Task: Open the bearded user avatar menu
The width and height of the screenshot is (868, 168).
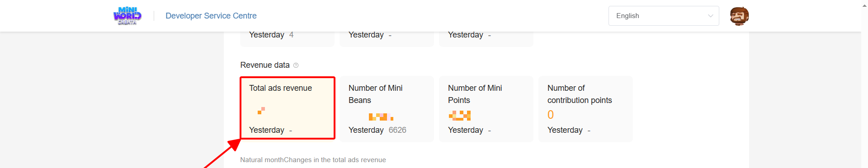Action: click(739, 16)
